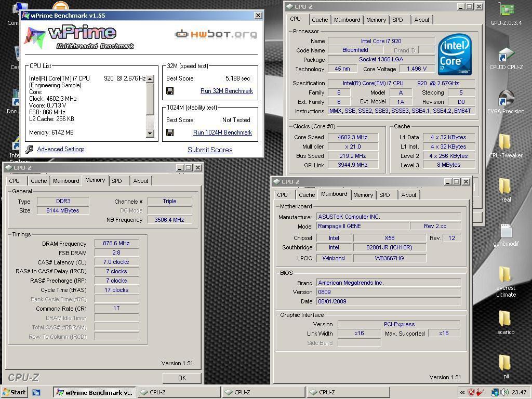Screen dimensions: 532x399
Task: Click the show desktop quick launch icon
Action: click(36, 393)
